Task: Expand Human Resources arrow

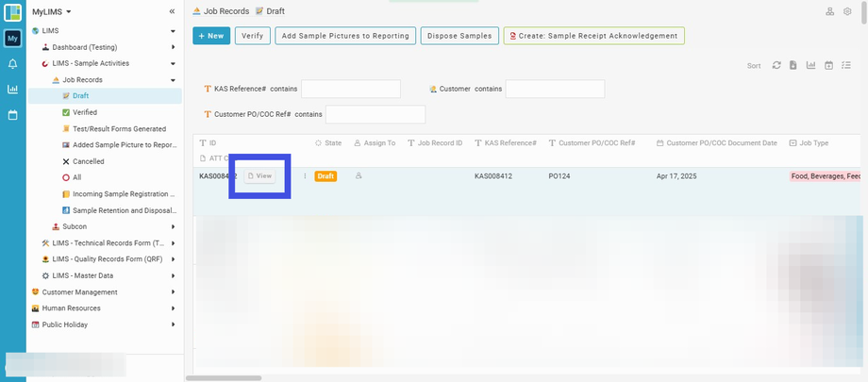Action: [x=173, y=308]
